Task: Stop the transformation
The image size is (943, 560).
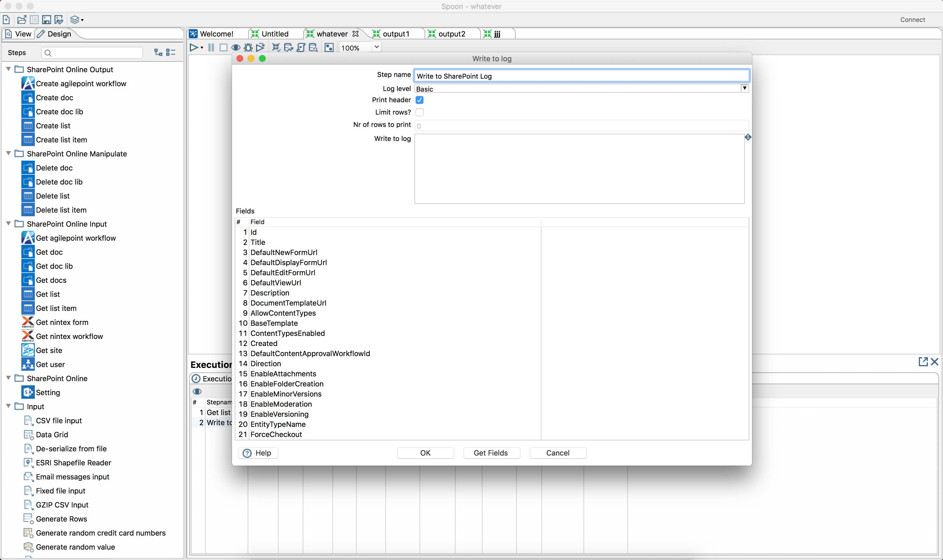Action: (223, 47)
